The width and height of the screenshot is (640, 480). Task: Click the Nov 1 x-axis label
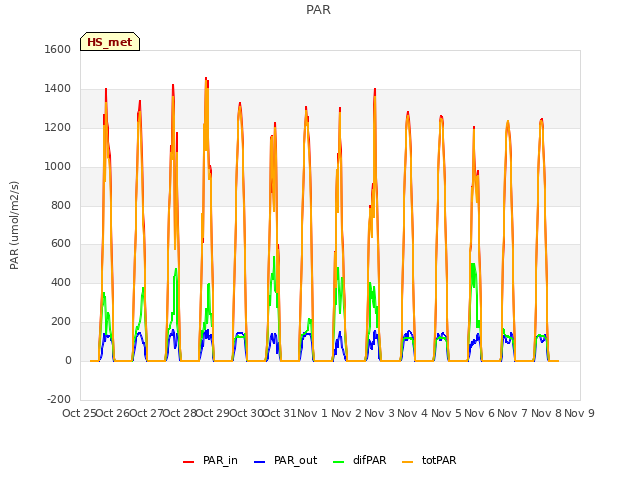click(312, 413)
